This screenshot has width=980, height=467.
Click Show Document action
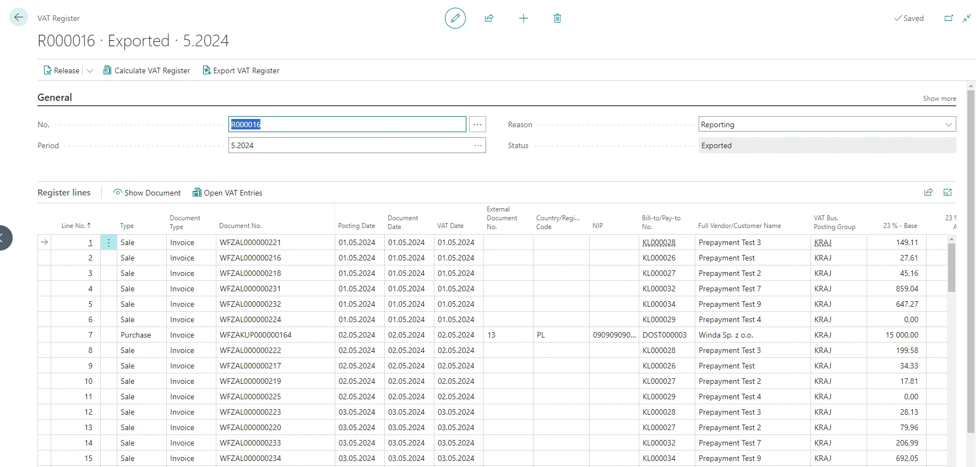point(147,193)
